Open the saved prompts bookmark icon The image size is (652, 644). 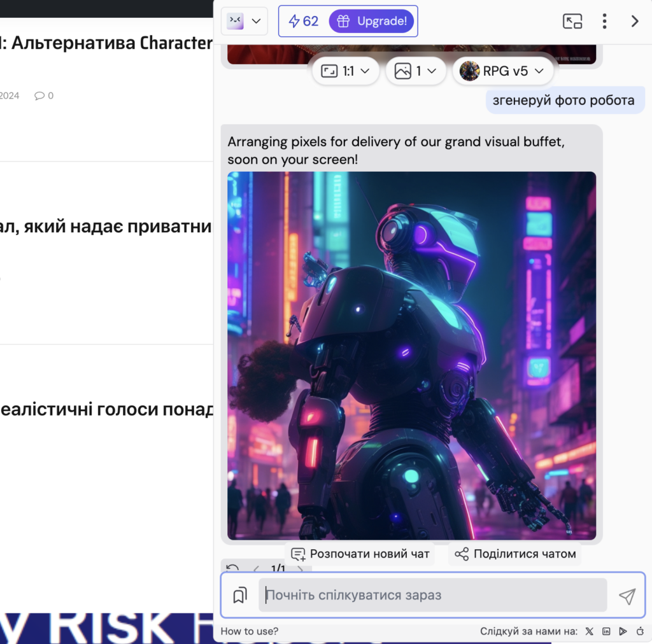[x=240, y=596]
